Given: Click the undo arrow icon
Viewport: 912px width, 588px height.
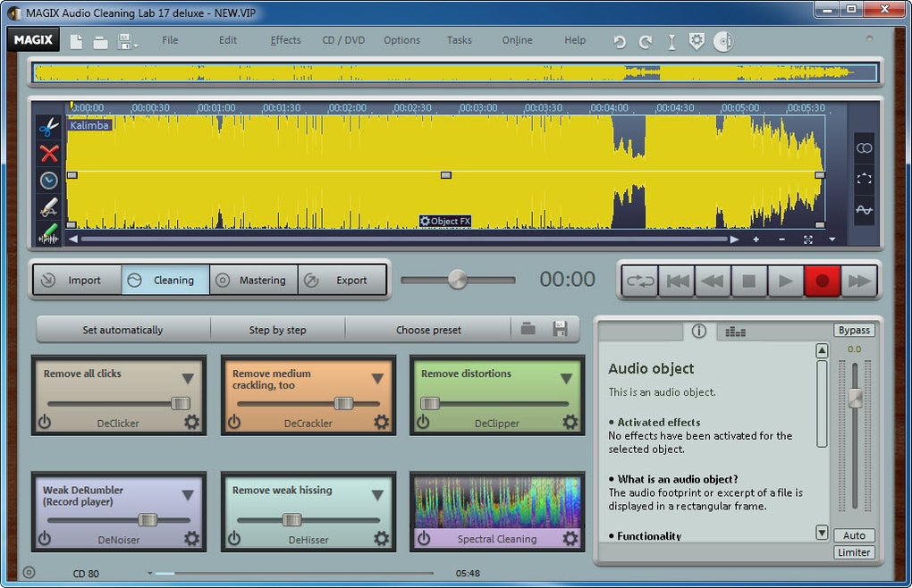Looking at the screenshot, I should click(619, 42).
